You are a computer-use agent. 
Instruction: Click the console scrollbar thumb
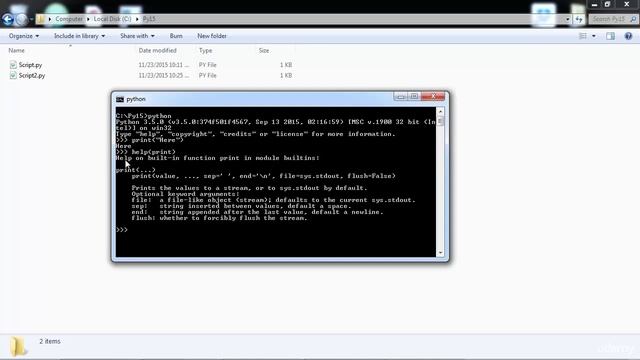(x=440, y=121)
